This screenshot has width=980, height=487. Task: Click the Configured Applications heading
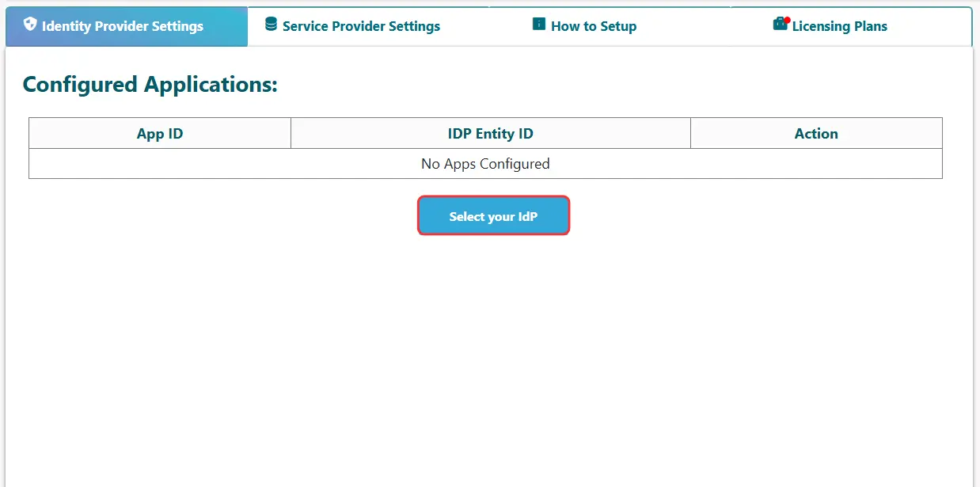(150, 85)
